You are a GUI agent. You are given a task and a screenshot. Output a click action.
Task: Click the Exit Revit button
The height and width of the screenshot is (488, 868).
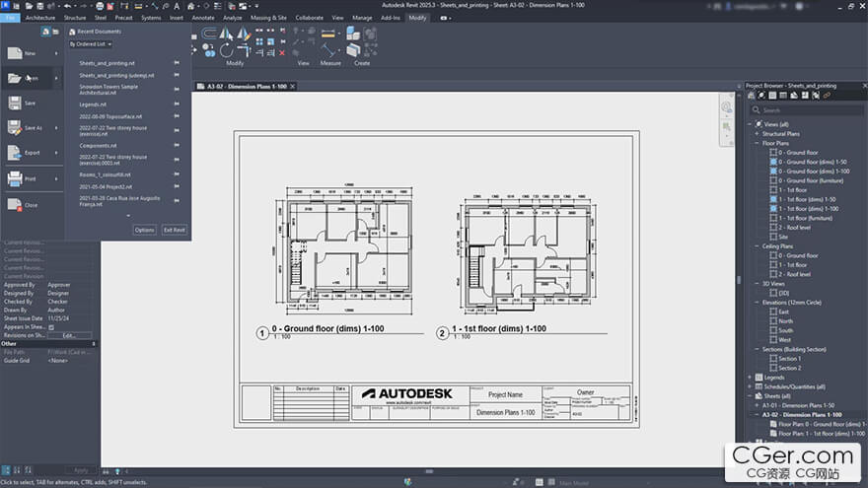point(175,230)
